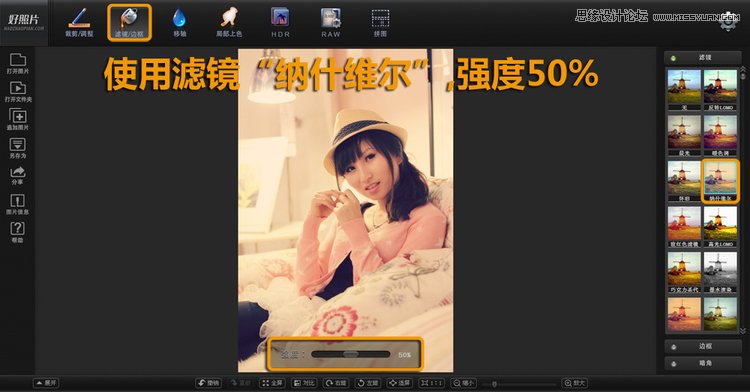This screenshot has height=392, width=750.
Task: Click the filter strength slider handle
Action: (x=351, y=354)
